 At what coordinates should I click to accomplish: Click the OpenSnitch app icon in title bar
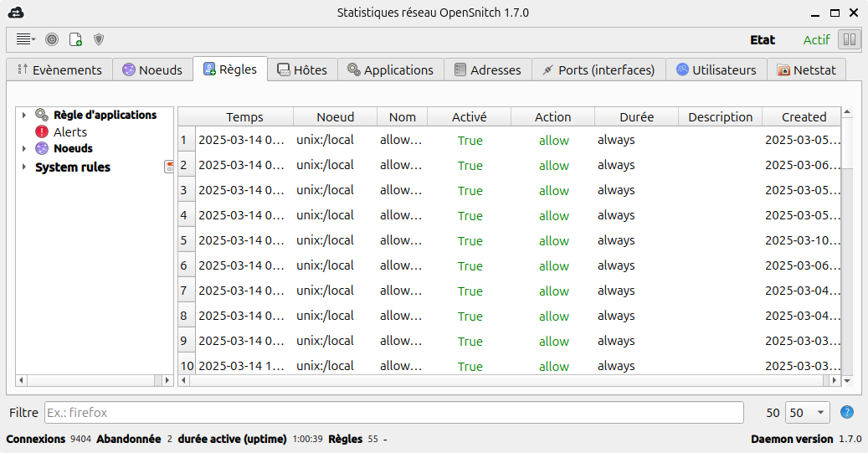click(x=16, y=13)
